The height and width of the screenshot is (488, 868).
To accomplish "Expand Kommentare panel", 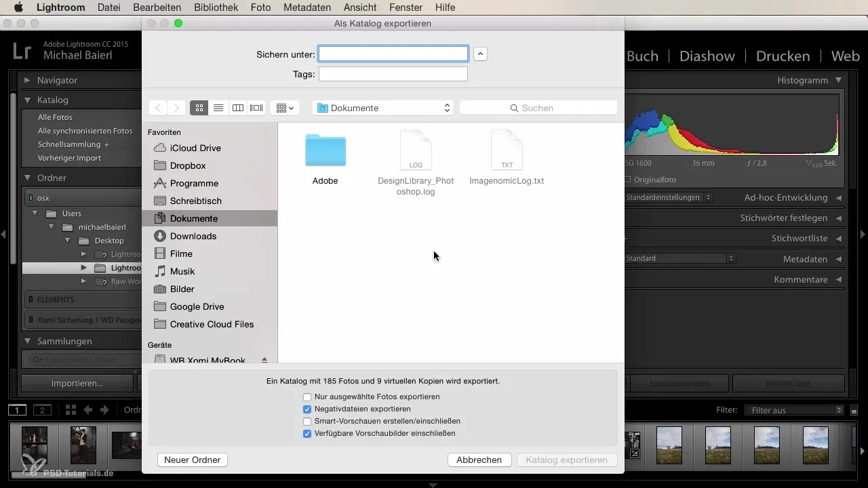I will click(x=838, y=279).
